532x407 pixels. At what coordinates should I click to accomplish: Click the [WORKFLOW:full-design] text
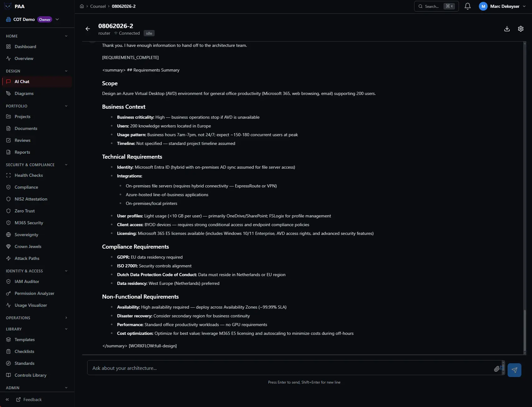[x=153, y=346]
